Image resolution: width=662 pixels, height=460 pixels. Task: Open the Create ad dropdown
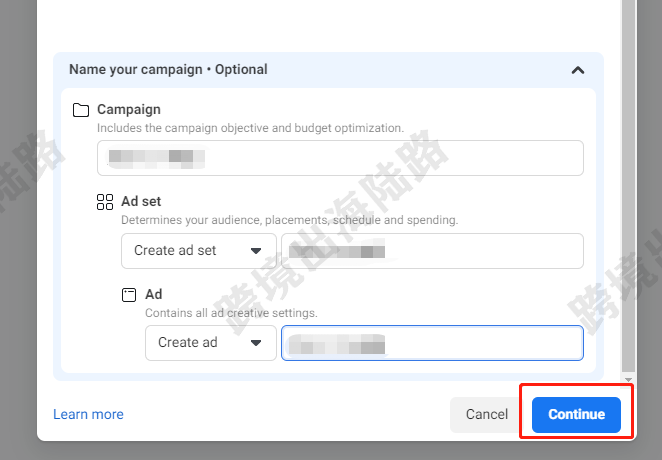pyautogui.click(x=211, y=343)
